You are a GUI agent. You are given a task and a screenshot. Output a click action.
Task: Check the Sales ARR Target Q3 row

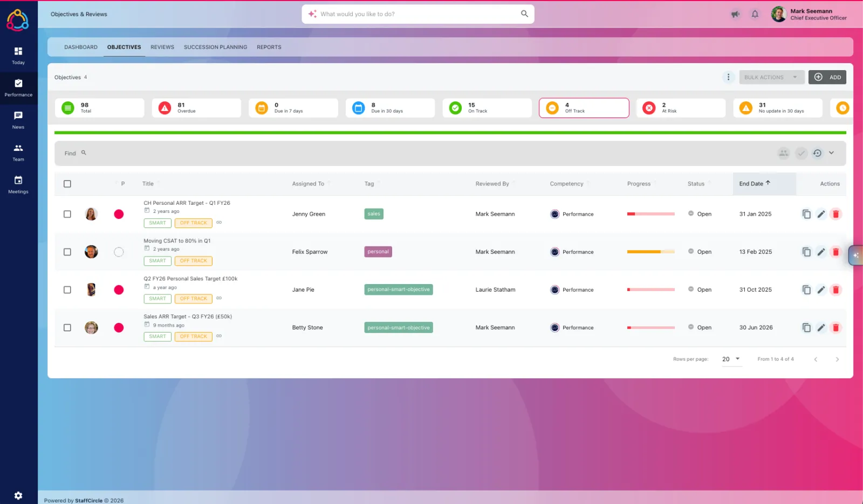[x=67, y=327]
